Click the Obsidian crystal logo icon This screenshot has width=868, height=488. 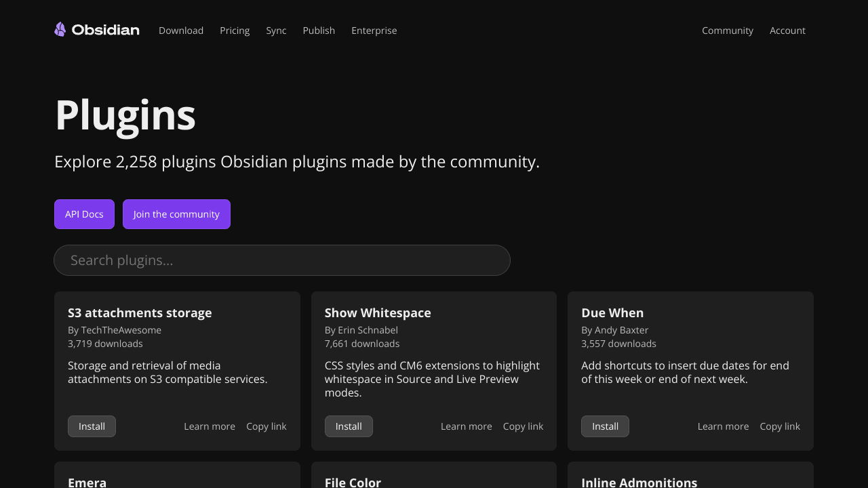[60, 29]
